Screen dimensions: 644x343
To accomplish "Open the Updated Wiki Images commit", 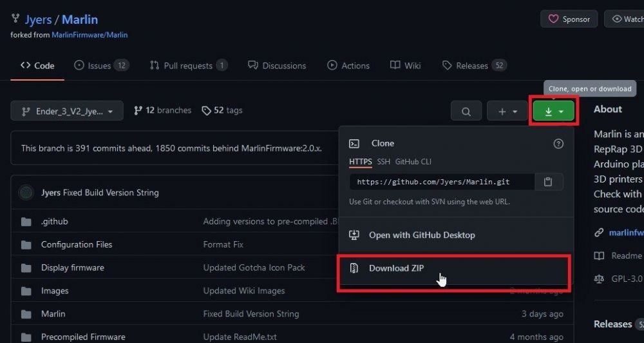I will tap(244, 291).
